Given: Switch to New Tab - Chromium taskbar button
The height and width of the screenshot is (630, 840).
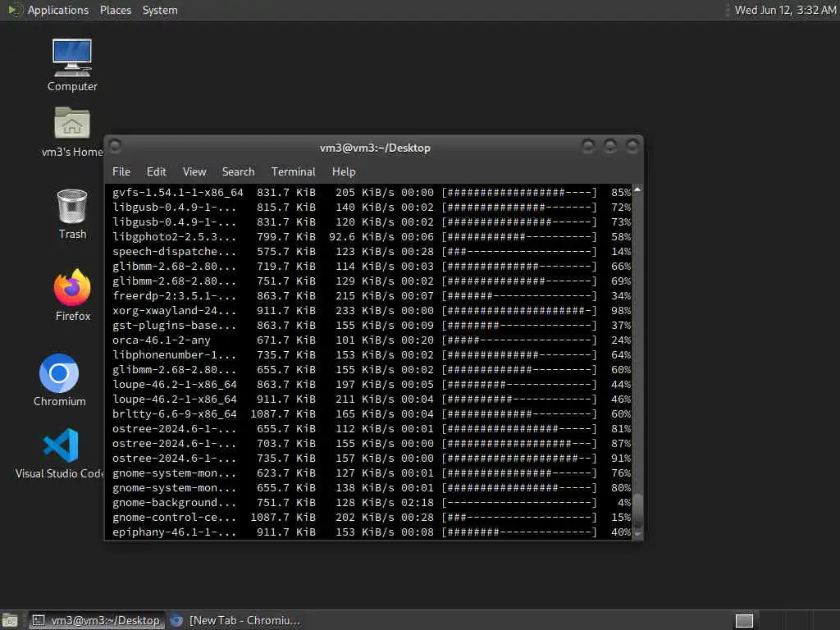Looking at the screenshot, I should pos(235,620).
